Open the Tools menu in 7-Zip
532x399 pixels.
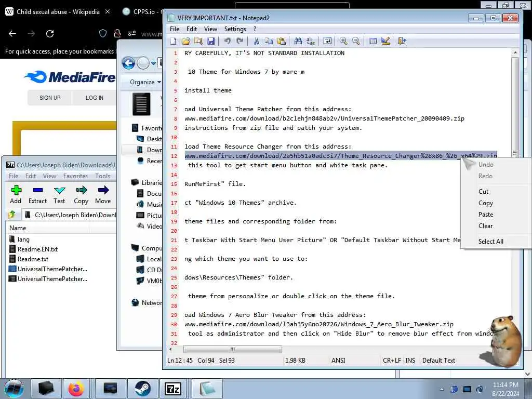[x=102, y=176]
